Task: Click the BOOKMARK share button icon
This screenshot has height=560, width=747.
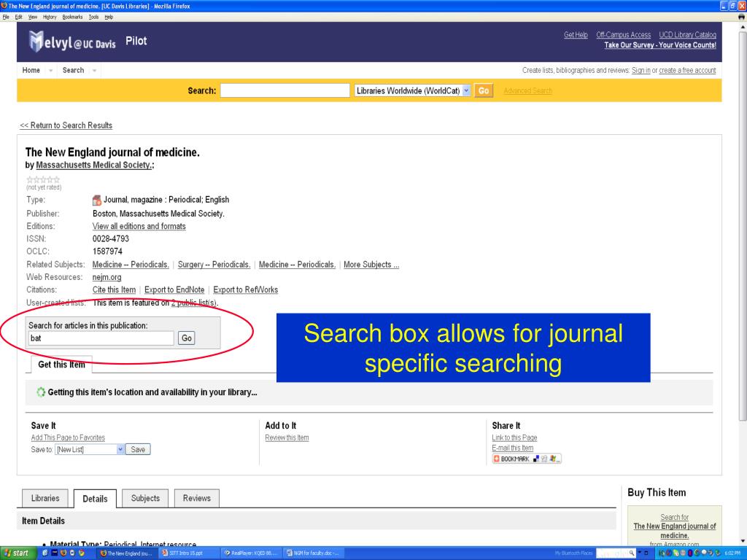Action: pyautogui.click(x=527, y=459)
